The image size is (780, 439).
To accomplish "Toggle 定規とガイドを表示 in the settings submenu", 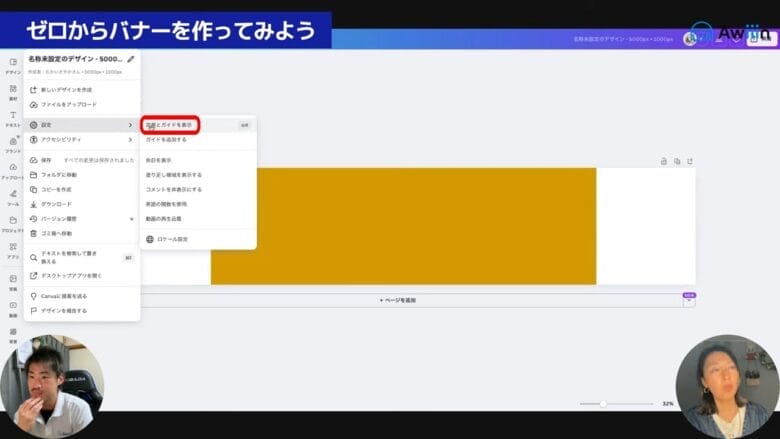I will coord(198,125).
